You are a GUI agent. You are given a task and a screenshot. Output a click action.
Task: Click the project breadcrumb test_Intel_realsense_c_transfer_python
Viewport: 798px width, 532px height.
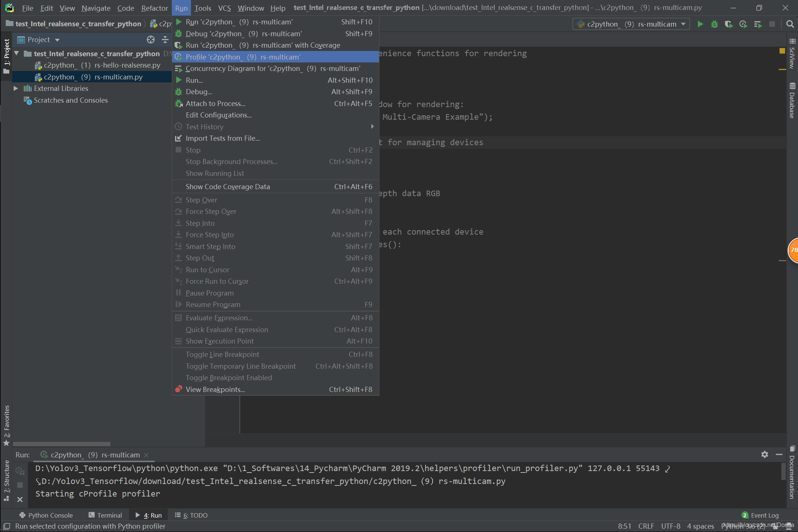[x=74, y=24]
